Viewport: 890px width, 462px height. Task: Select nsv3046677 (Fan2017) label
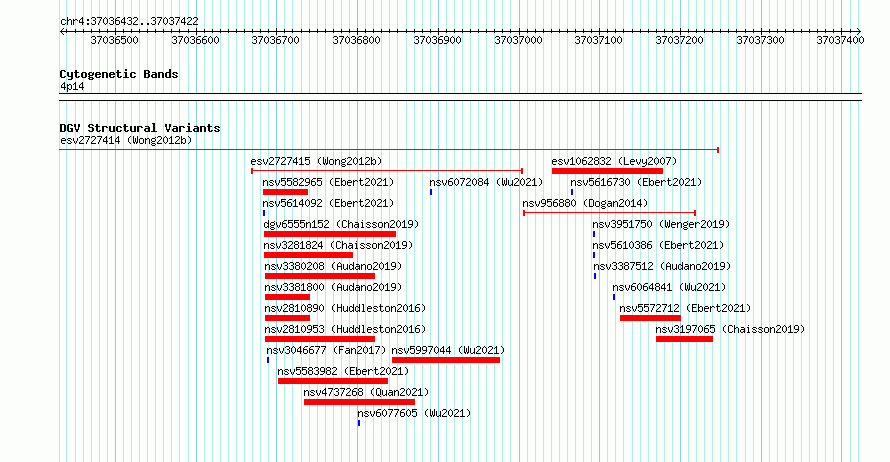tap(326, 350)
